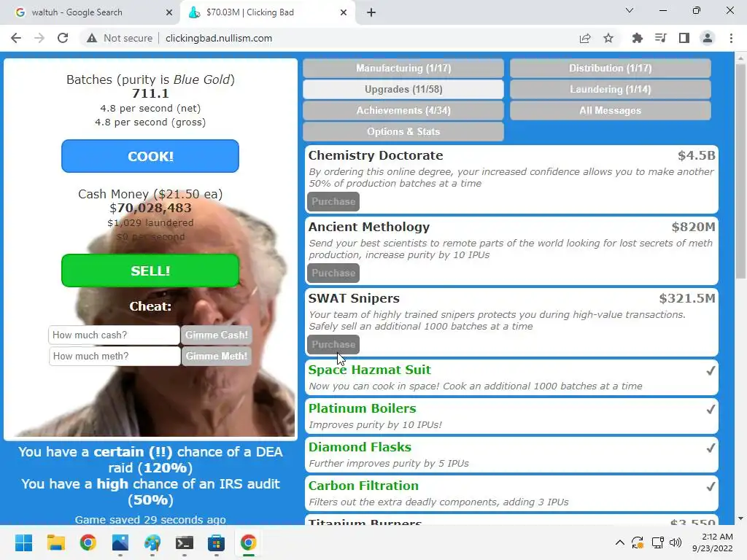
Task: Click the green SELL! button
Action: tap(150, 271)
